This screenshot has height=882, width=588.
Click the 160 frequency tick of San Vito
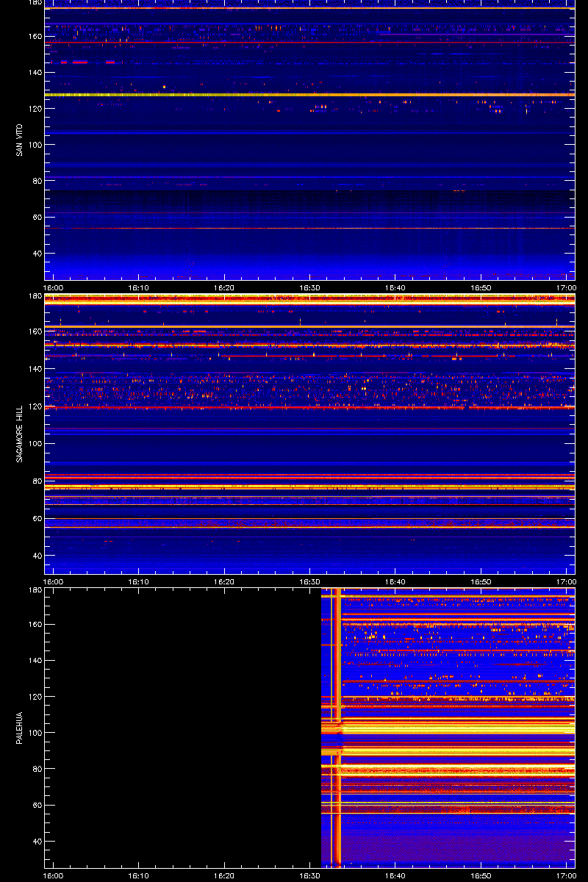[x=34, y=37]
